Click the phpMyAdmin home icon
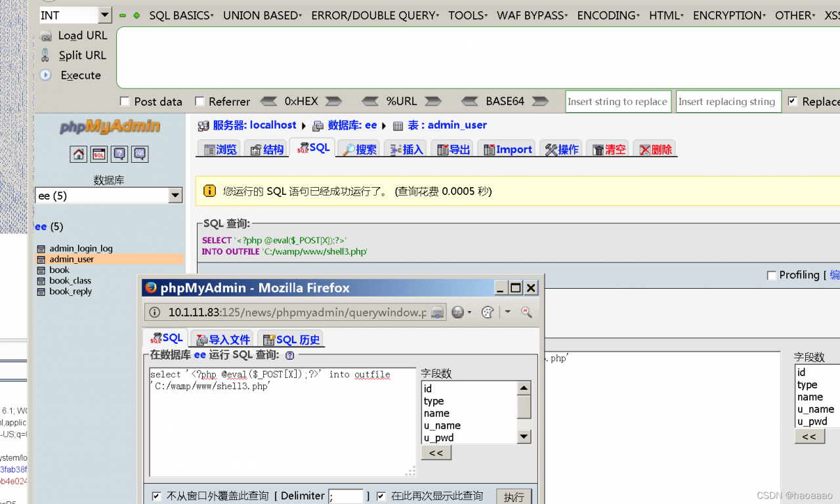The height and width of the screenshot is (504, 840). click(78, 154)
